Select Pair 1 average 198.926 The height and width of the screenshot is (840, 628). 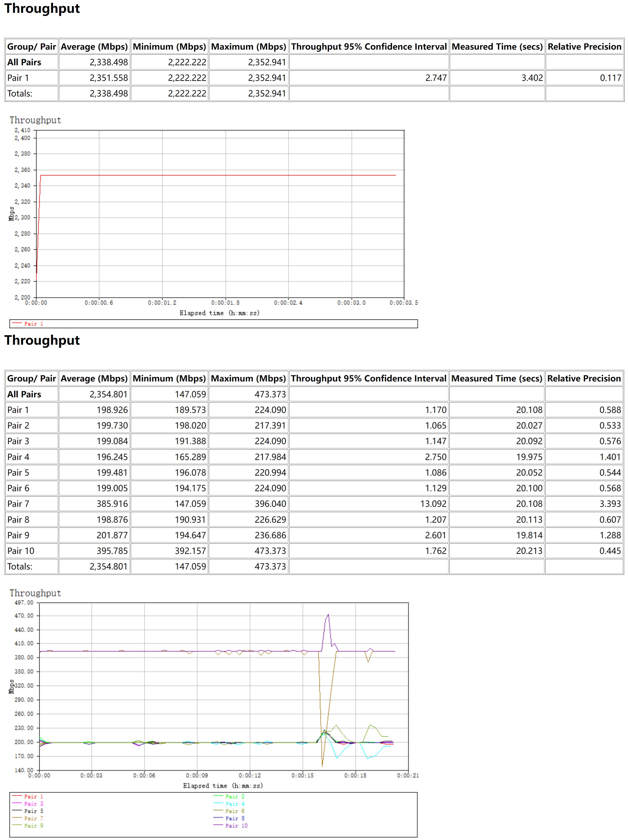[112, 410]
